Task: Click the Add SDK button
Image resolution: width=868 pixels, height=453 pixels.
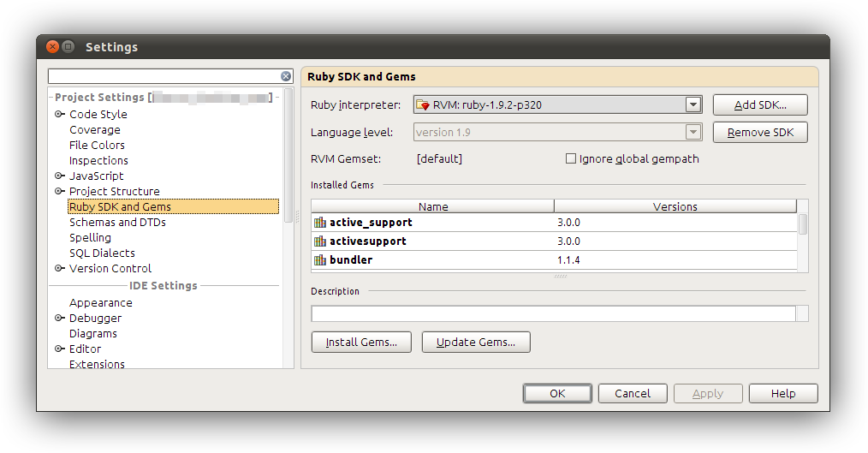Action: (759, 105)
